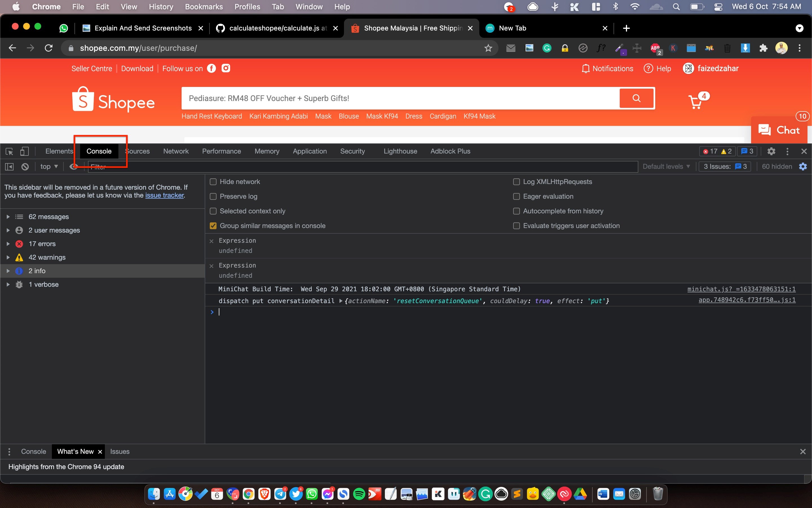The width and height of the screenshot is (812, 508).
Task: Remove the first Expression watcher
Action: pyautogui.click(x=211, y=241)
